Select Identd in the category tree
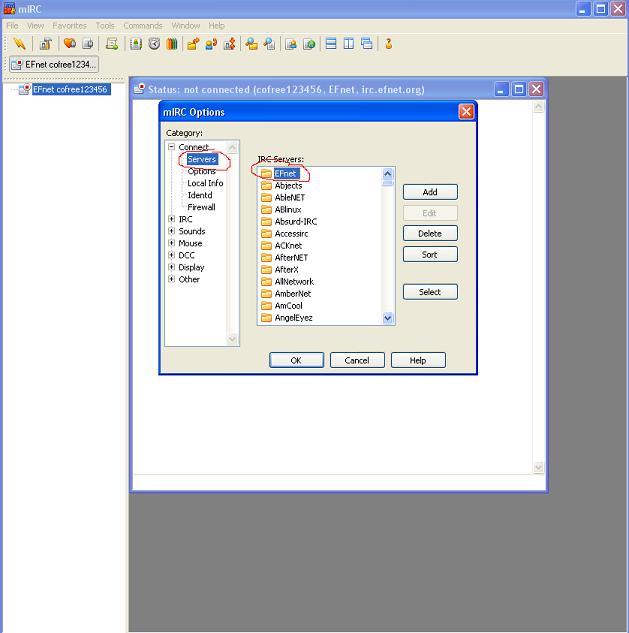Image resolution: width=629 pixels, height=633 pixels. click(200, 195)
